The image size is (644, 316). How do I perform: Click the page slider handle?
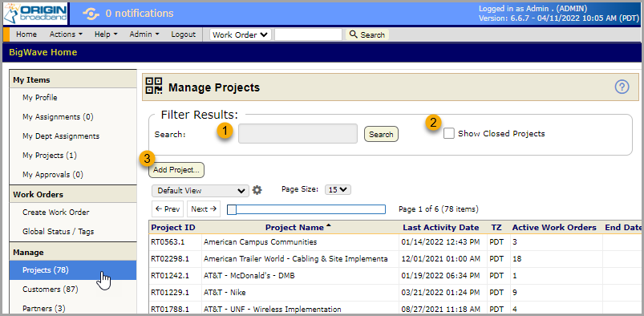[232, 209]
